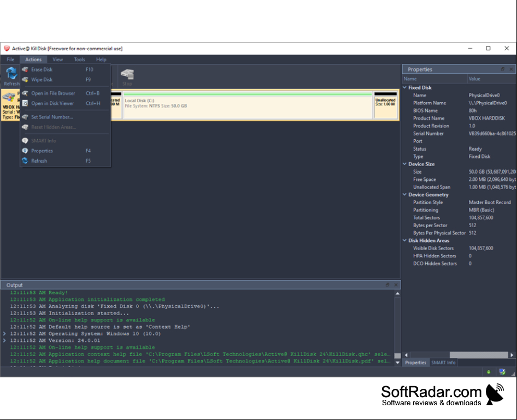Collapse the Device Geometry property group
Image resolution: width=517 pixels, height=420 pixels.
tap(404, 194)
